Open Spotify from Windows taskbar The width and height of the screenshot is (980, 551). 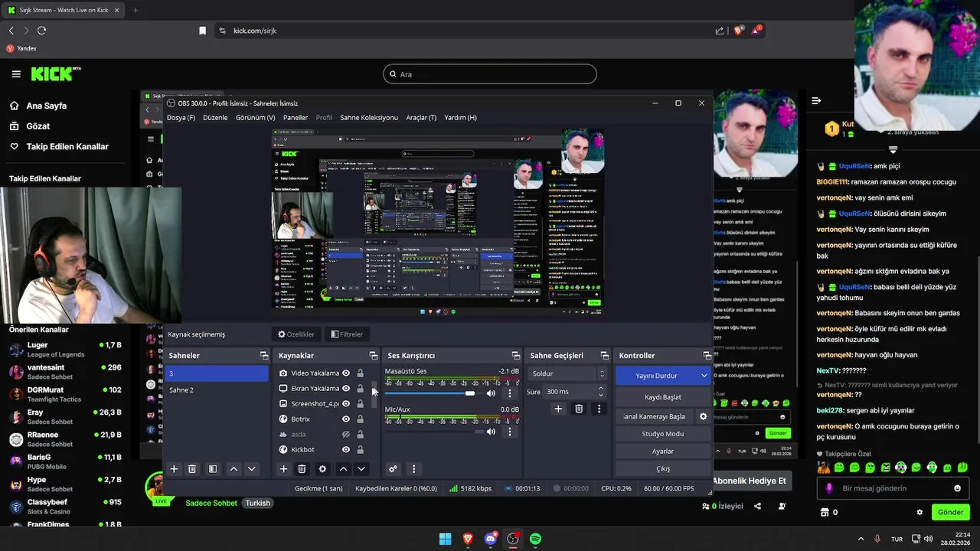tap(535, 539)
